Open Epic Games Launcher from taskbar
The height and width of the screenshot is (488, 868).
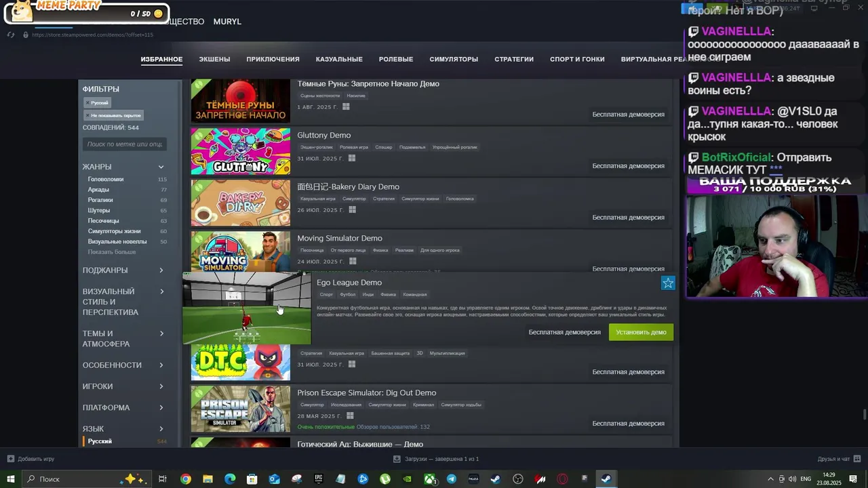(319, 479)
